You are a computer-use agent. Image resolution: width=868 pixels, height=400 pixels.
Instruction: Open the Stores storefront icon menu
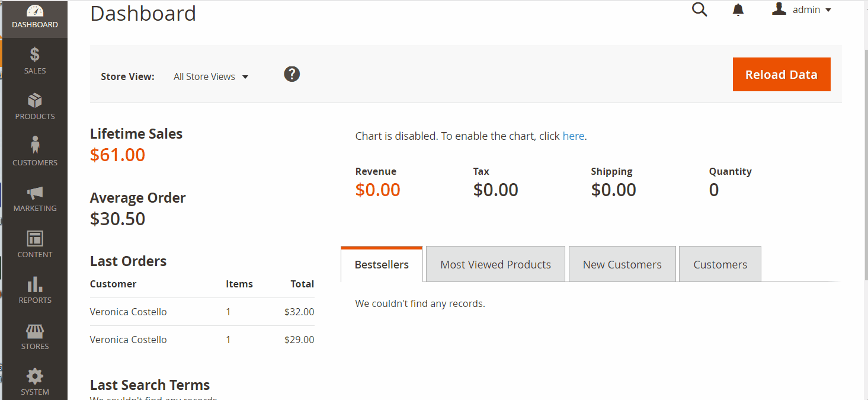[35, 331]
